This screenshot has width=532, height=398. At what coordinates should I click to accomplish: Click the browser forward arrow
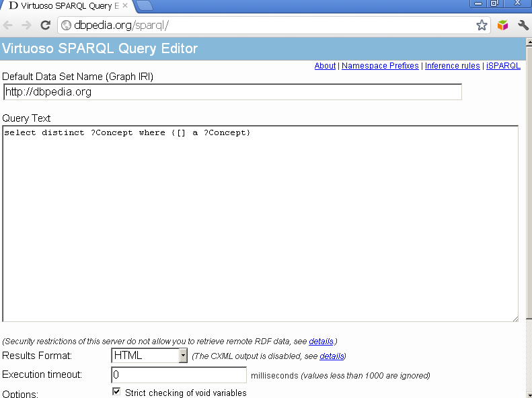point(26,26)
